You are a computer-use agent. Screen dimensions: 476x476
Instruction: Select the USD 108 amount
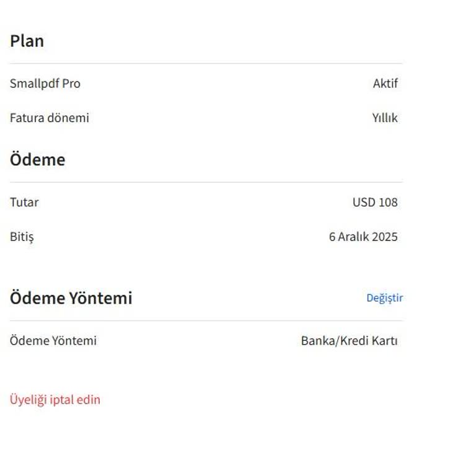(375, 202)
